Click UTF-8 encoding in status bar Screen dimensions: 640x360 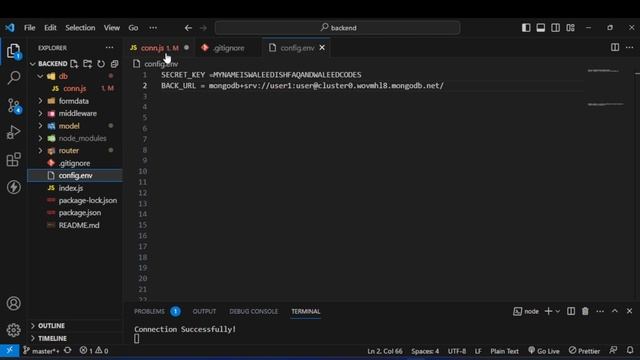[x=457, y=351]
